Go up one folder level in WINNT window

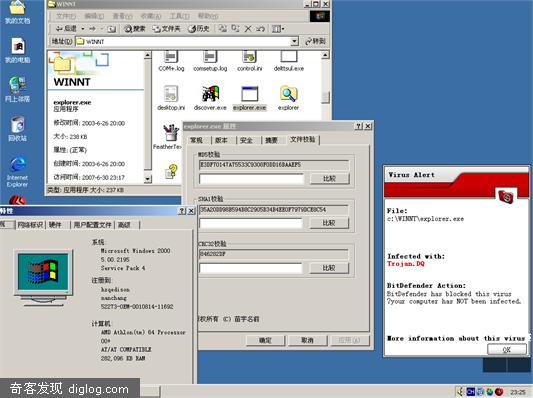[x=112, y=29]
